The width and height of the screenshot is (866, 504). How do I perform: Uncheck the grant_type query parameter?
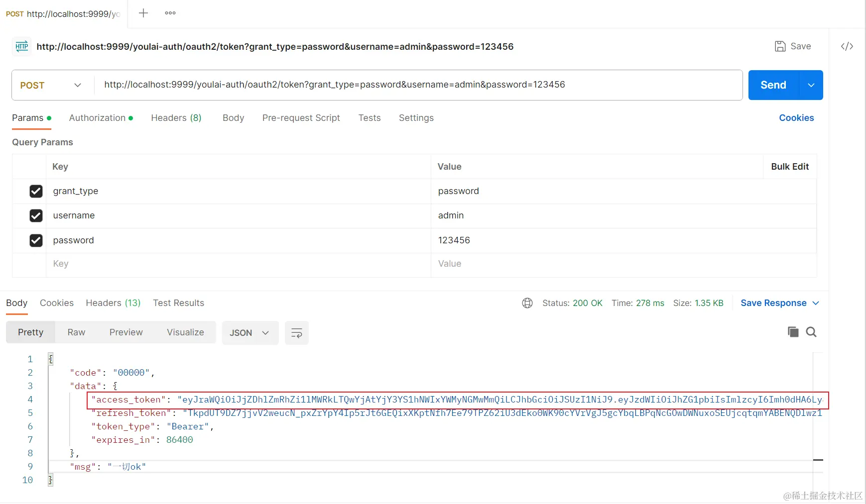coord(36,191)
